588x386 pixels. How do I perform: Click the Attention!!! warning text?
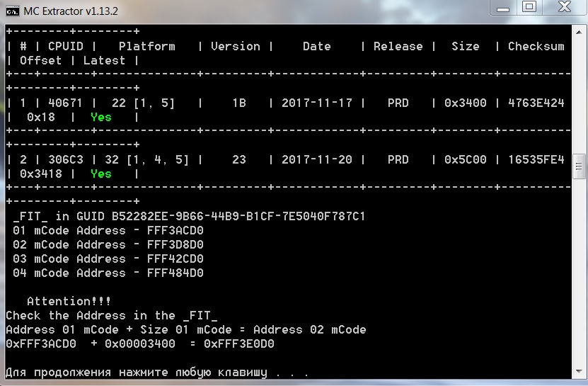tap(69, 301)
